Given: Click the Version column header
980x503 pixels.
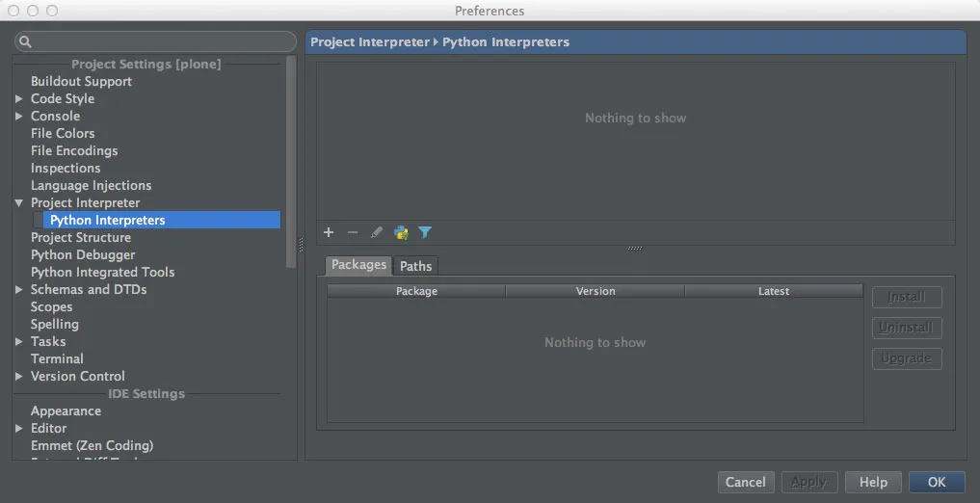Looking at the screenshot, I should pyautogui.click(x=595, y=291).
